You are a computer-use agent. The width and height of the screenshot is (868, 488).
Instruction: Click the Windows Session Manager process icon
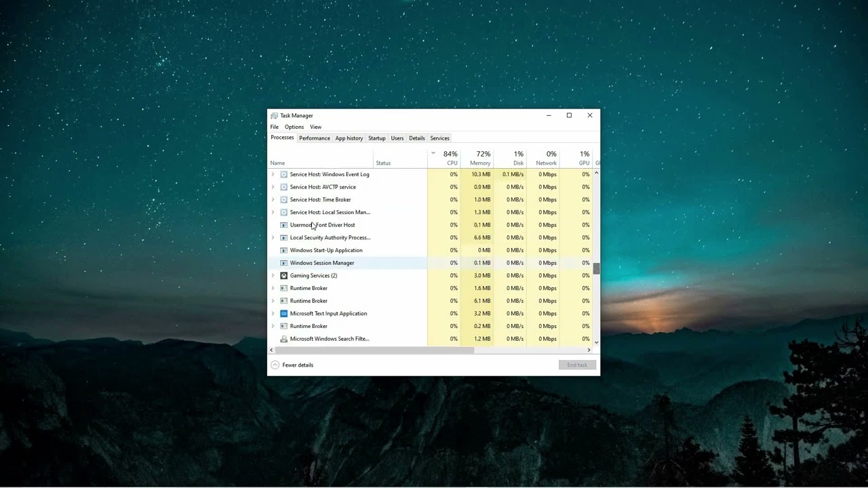[x=284, y=263]
